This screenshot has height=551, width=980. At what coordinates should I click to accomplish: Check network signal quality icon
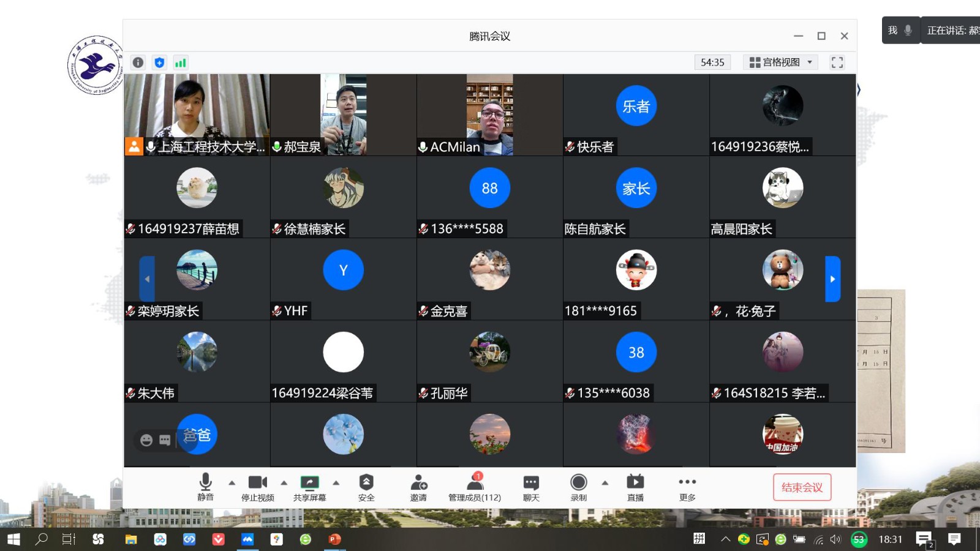pos(180,62)
